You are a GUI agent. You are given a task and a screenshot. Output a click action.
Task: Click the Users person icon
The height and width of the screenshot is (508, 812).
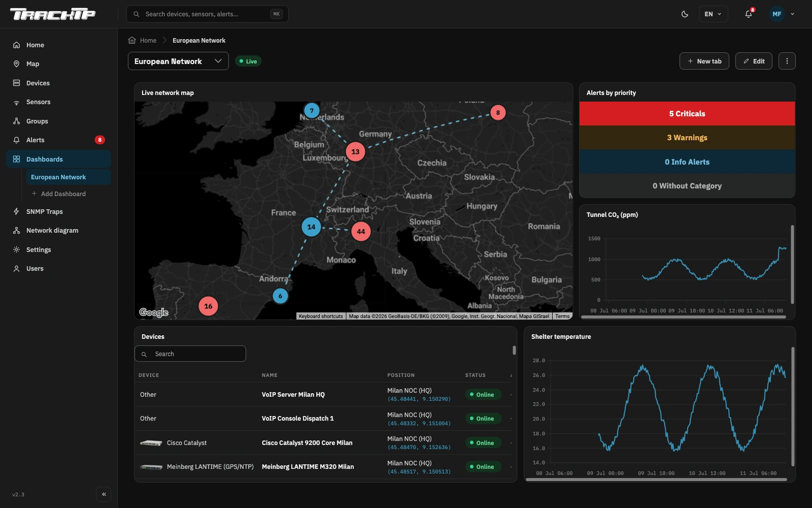pyautogui.click(x=16, y=268)
